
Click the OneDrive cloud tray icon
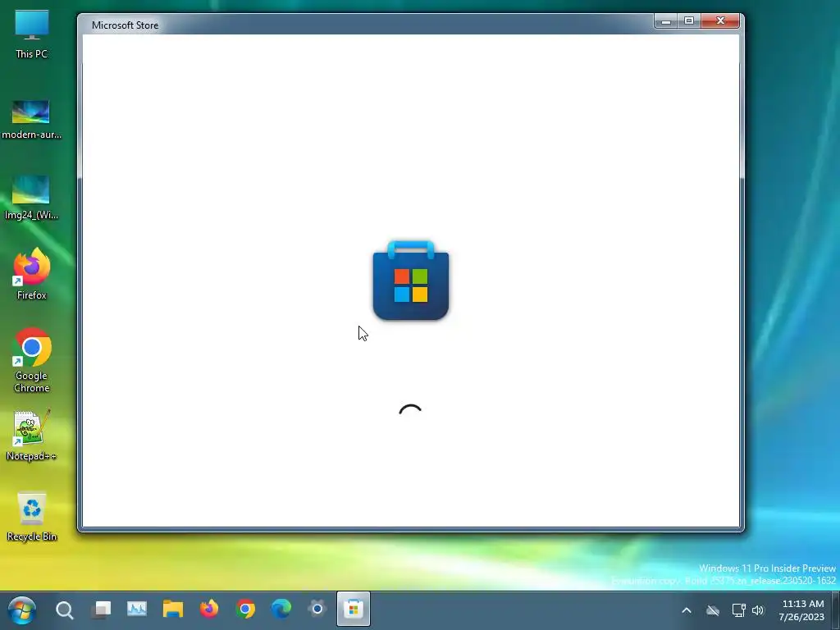tap(713, 610)
